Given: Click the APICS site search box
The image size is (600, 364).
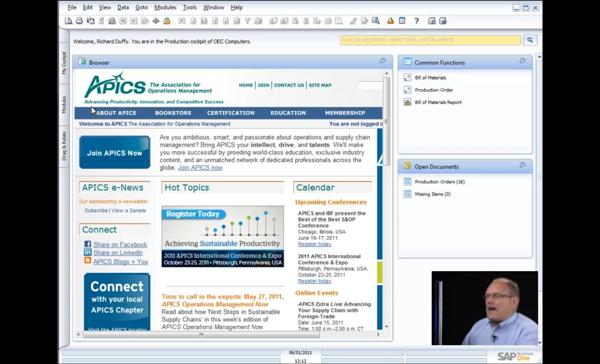Looking at the screenshot, I should pyautogui.click(x=370, y=85).
